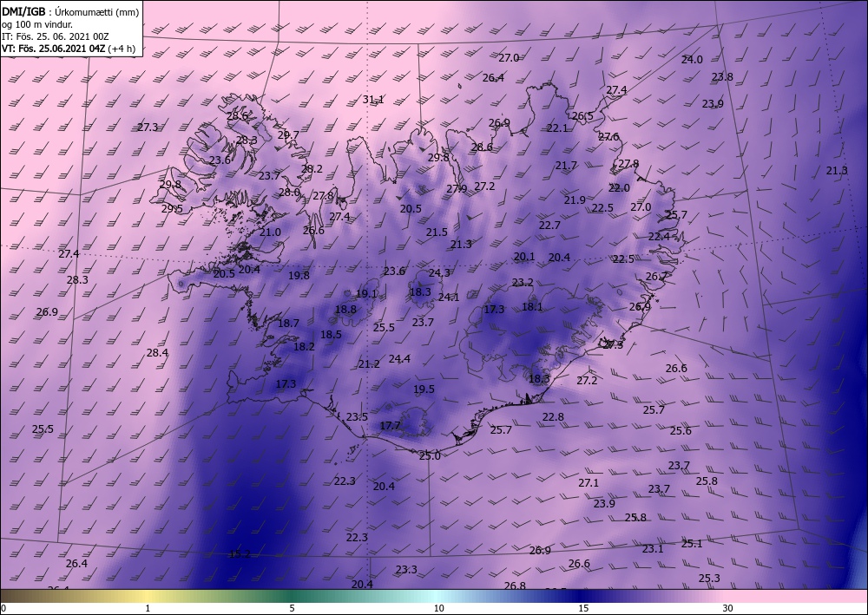
Task: Click the 21.2 value on the map
Action: point(369,364)
